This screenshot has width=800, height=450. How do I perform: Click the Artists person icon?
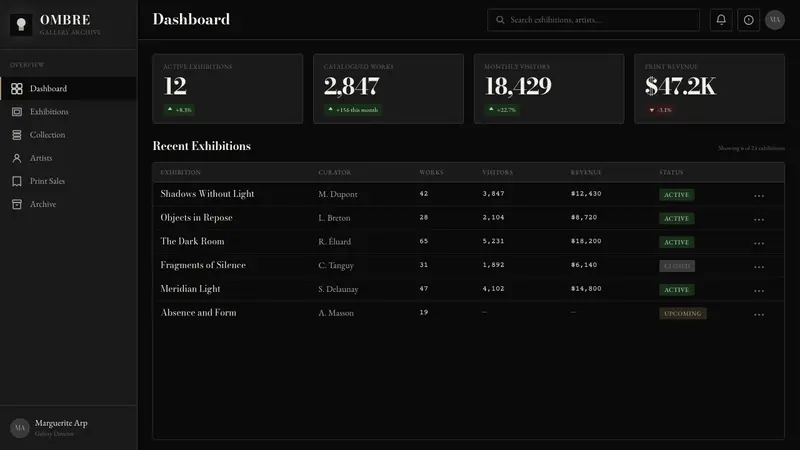(x=17, y=158)
